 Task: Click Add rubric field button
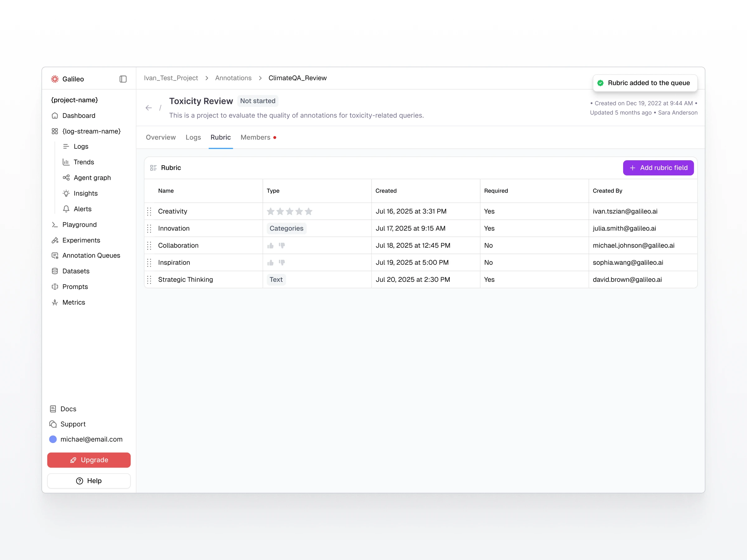pyautogui.click(x=658, y=168)
